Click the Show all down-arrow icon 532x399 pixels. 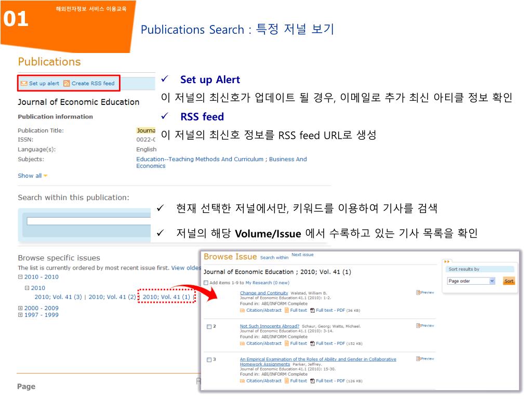pos(46,176)
